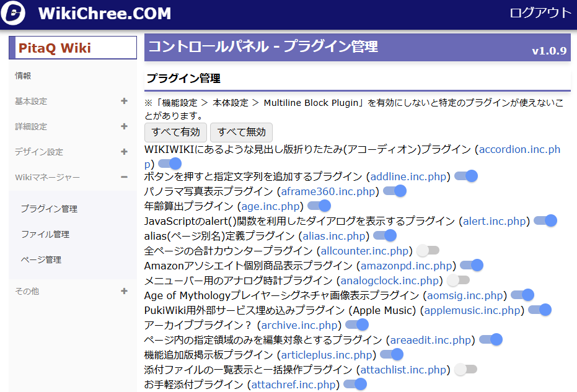
Task: Open その他 menu label
Action: [27, 291]
